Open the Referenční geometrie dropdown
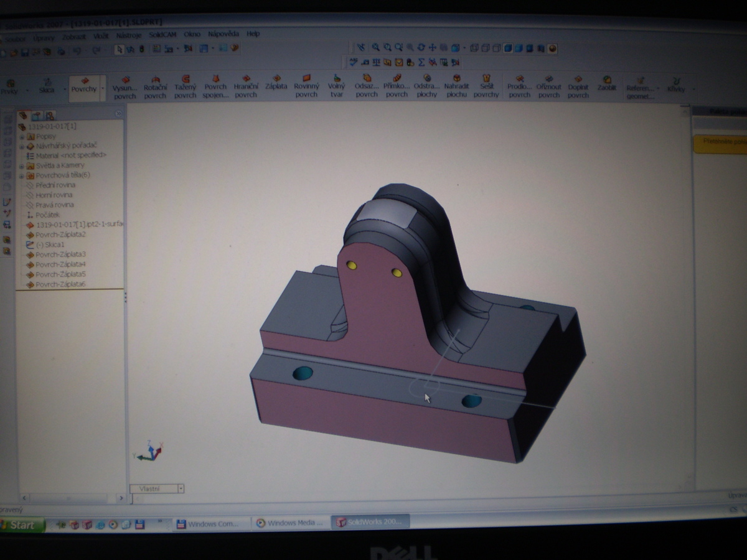 [658, 88]
